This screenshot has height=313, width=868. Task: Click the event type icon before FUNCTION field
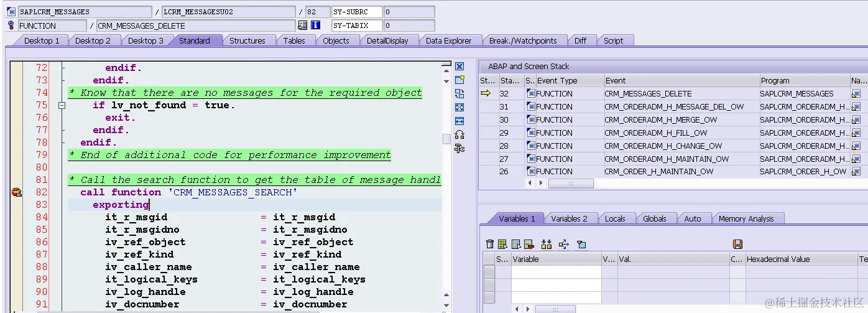click(x=11, y=26)
